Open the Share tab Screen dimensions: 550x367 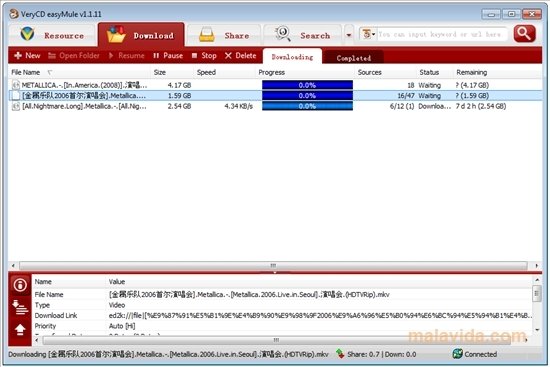pyautogui.click(x=224, y=35)
